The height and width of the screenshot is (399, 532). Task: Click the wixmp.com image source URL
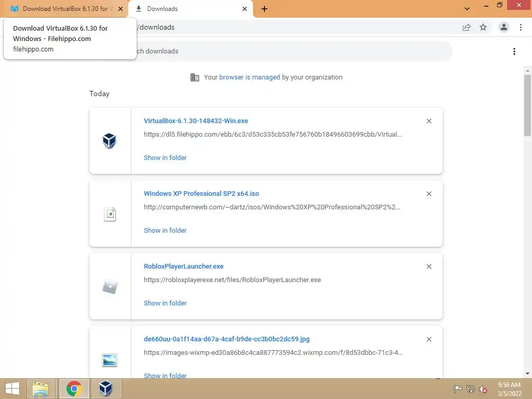(273, 353)
